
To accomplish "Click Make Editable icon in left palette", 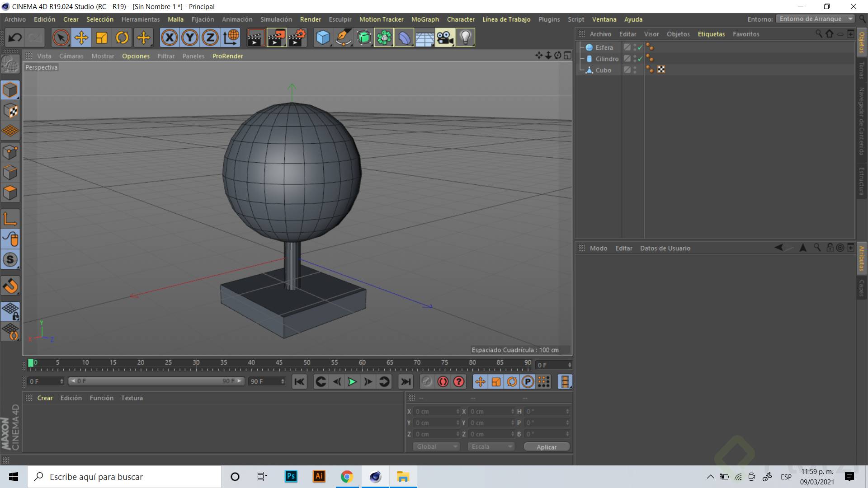I will tap(10, 65).
